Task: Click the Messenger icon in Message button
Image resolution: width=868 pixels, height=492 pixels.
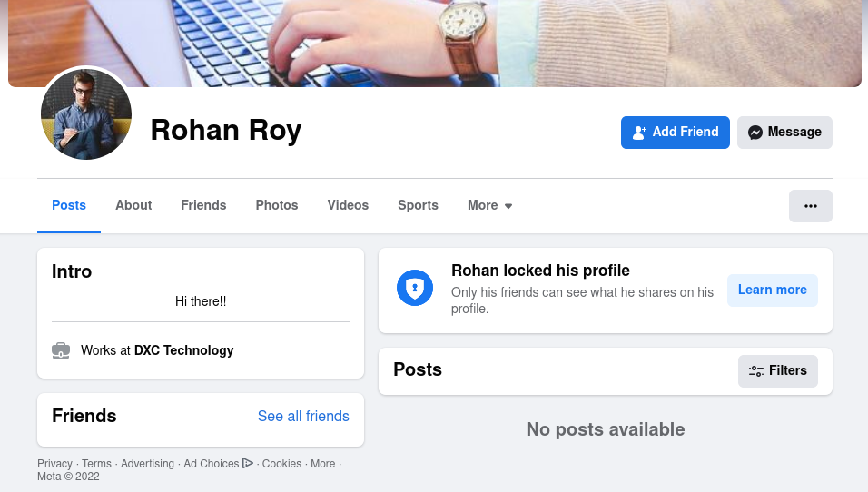Action: pyautogui.click(x=755, y=133)
